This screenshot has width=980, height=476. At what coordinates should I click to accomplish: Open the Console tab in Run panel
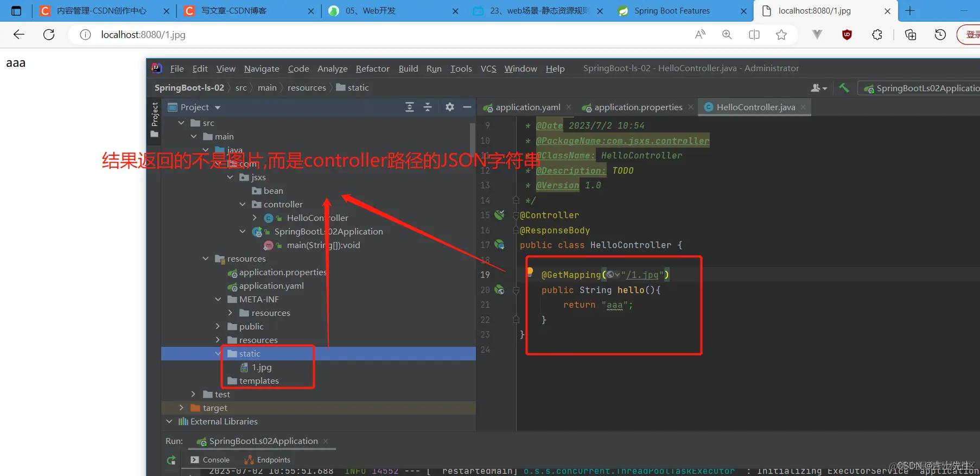[210, 460]
